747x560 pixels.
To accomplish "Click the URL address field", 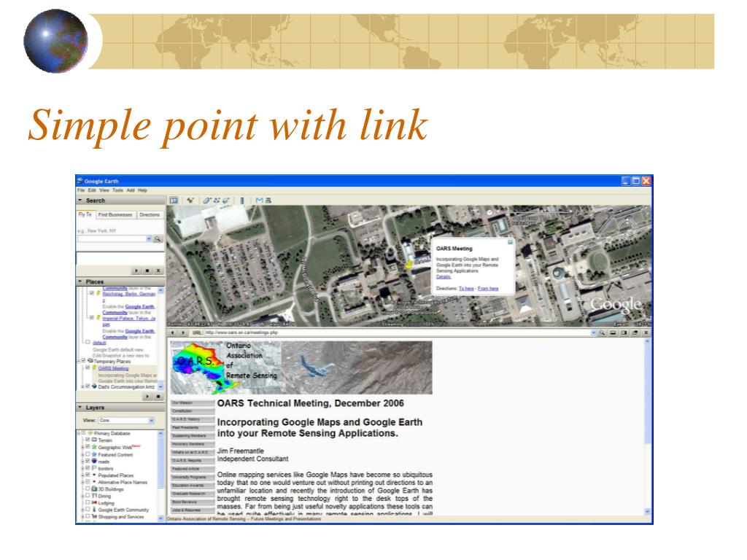I will coord(398,332).
